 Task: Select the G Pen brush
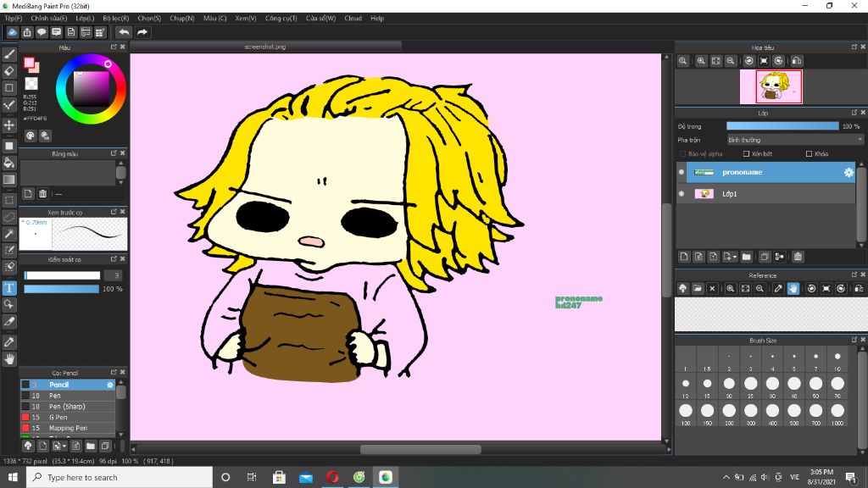pos(68,417)
